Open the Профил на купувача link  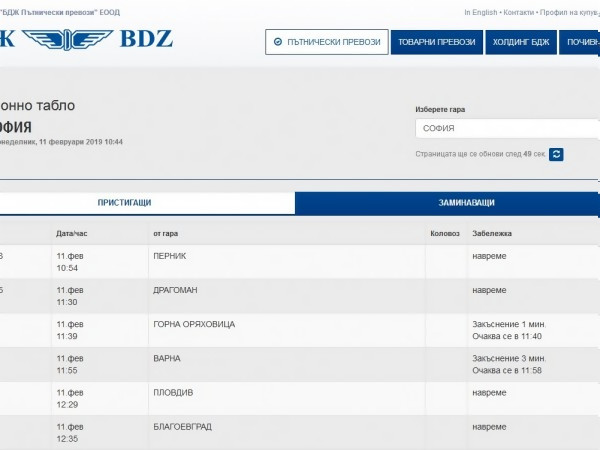pos(570,12)
